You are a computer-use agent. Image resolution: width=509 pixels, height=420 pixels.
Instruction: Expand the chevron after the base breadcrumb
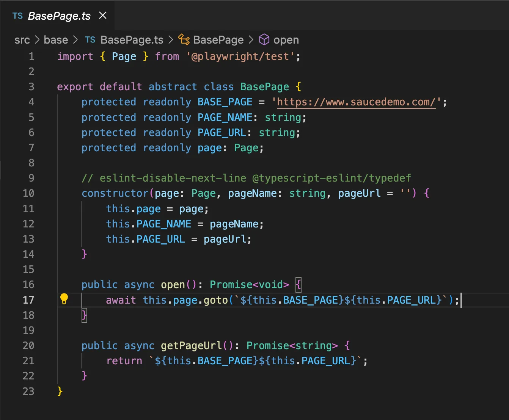point(75,39)
